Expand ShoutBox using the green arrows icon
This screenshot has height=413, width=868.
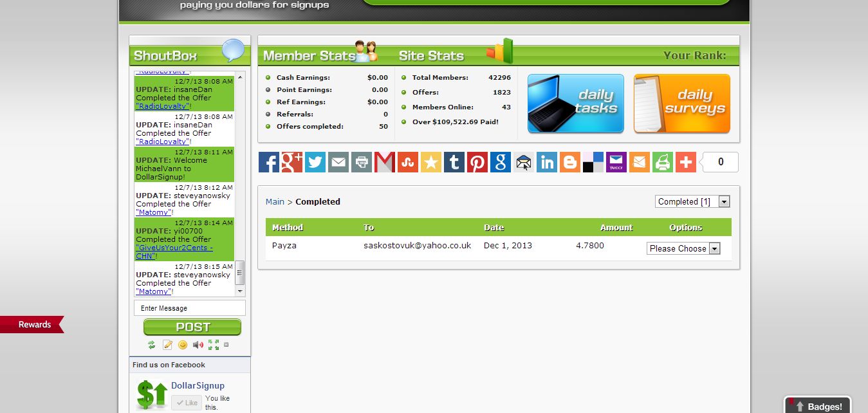[x=214, y=345]
